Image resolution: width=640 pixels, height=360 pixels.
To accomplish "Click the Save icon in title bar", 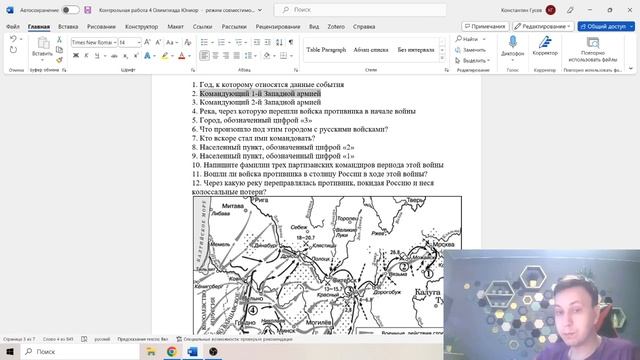I will tap(88, 10).
